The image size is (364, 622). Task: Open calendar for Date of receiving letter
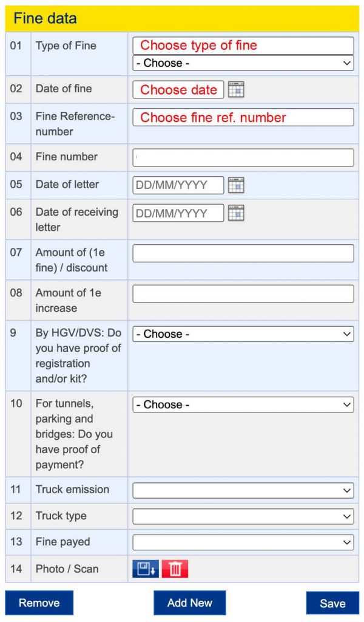coord(236,213)
